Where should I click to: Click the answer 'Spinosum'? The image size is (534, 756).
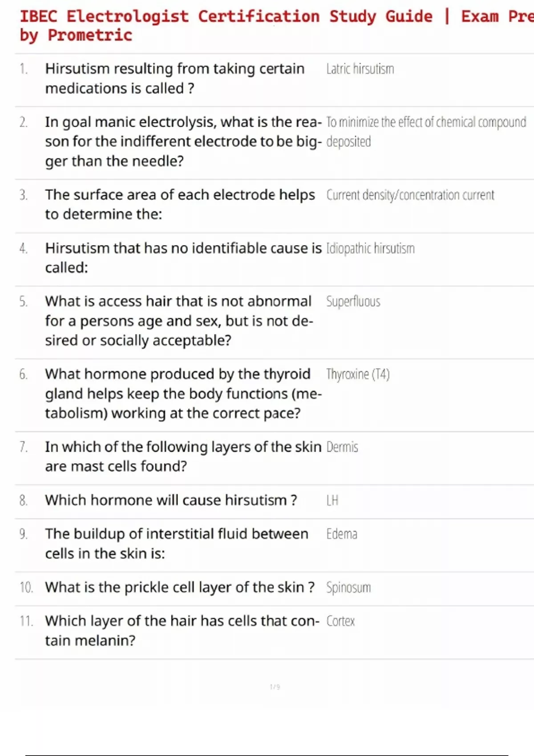click(348, 587)
